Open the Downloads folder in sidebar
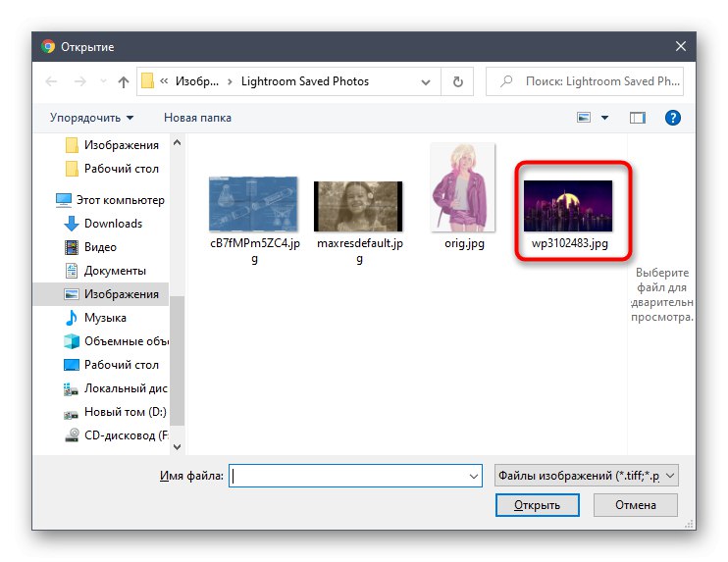The height and width of the screenshot is (562, 728). point(103,224)
